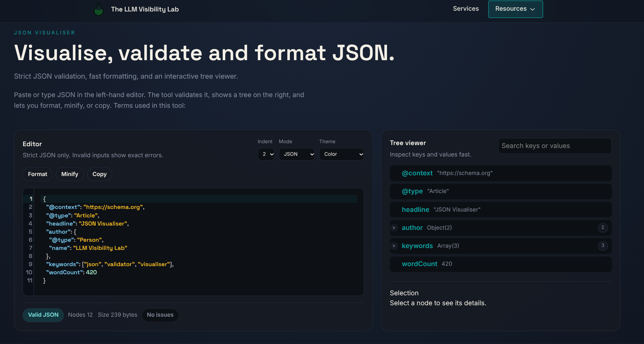Open the Theme dropdown showing Color
Image resolution: width=644 pixels, height=344 pixels.
click(341, 154)
